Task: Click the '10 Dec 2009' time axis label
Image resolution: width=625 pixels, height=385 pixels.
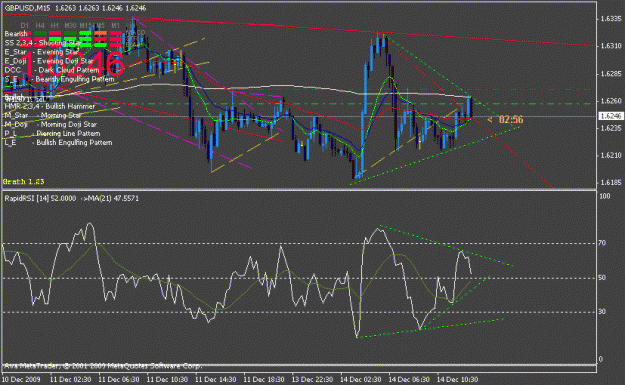Action: tap(22, 379)
